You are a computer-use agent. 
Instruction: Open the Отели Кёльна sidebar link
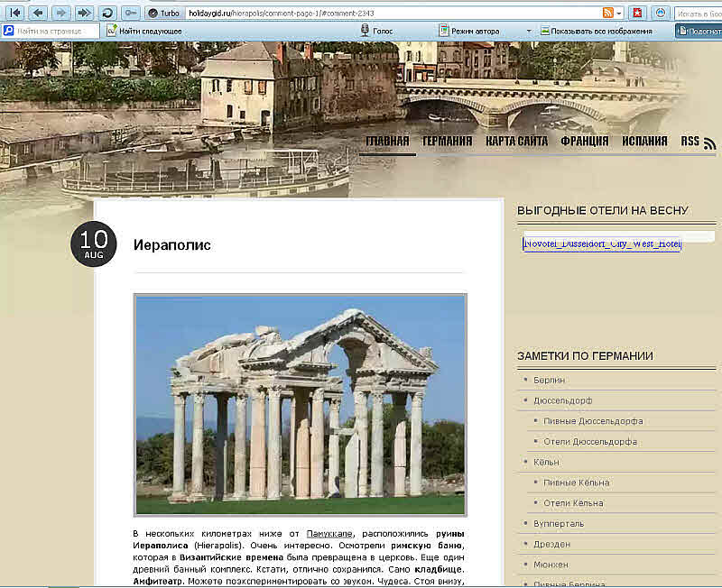[573, 503]
